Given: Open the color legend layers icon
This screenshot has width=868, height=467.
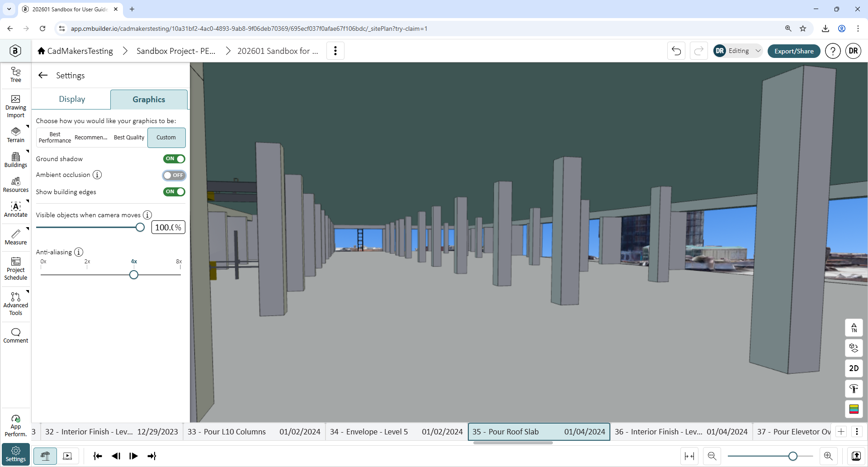Looking at the screenshot, I should point(854,409).
